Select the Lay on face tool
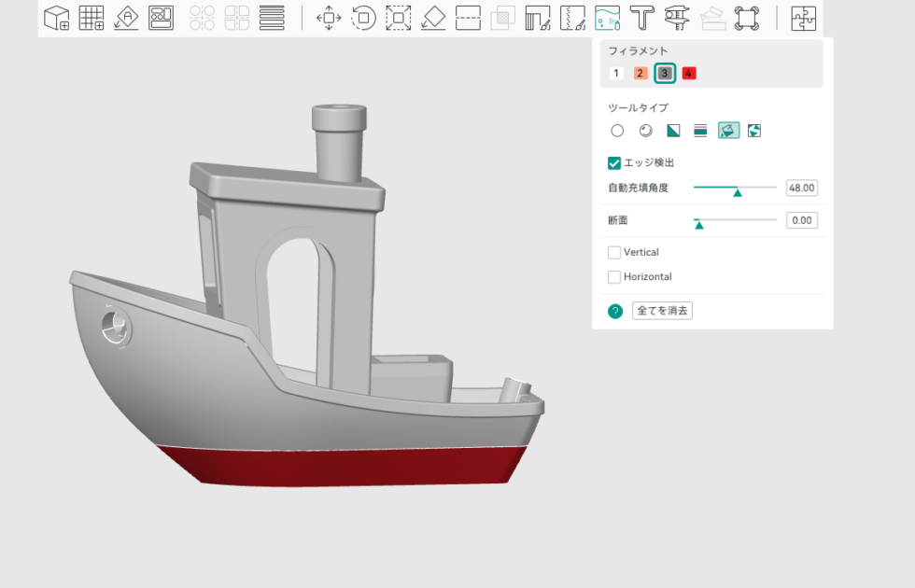Image resolution: width=915 pixels, height=588 pixels. 433,18
